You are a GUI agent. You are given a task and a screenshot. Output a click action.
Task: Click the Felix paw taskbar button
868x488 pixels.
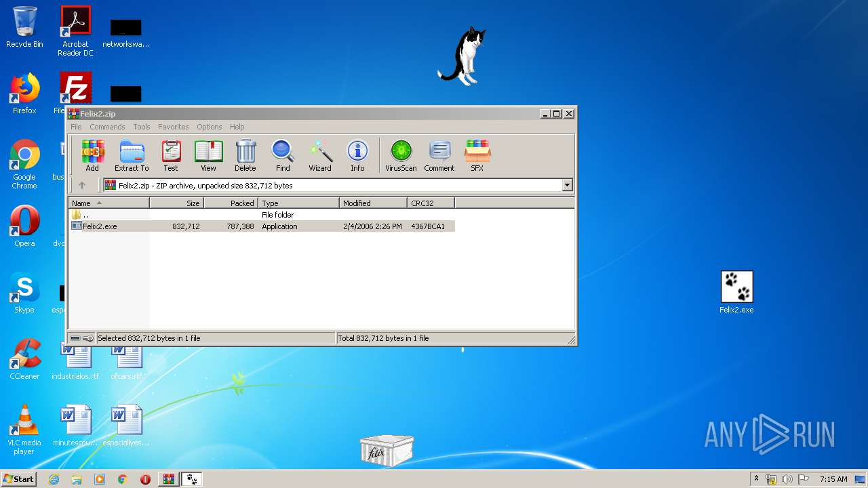click(x=192, y=479)
